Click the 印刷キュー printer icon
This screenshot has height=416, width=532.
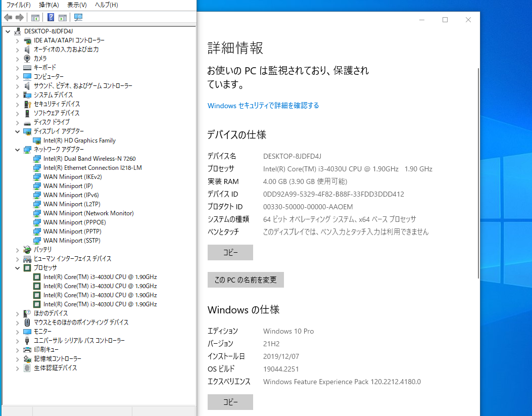click(27, 350)
